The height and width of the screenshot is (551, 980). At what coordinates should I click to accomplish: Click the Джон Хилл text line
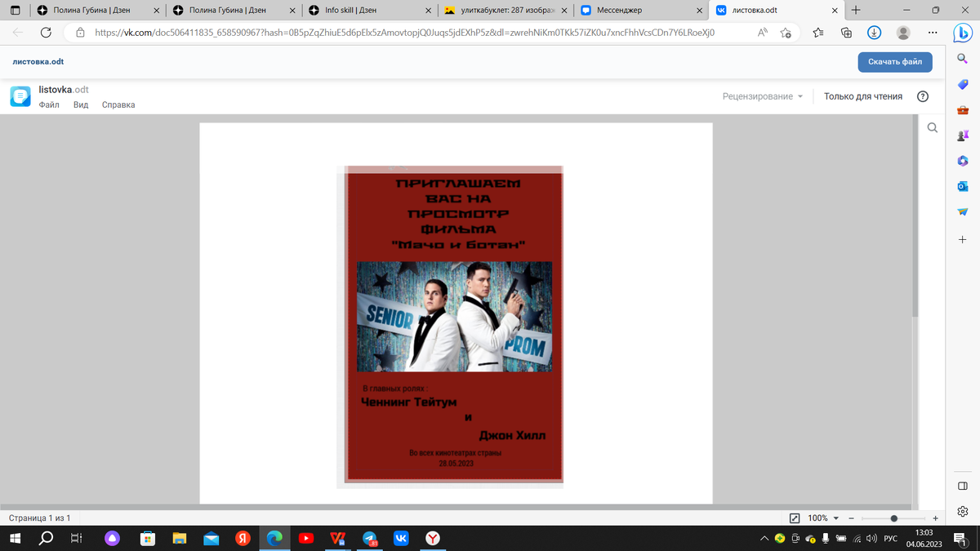[512, 435]
